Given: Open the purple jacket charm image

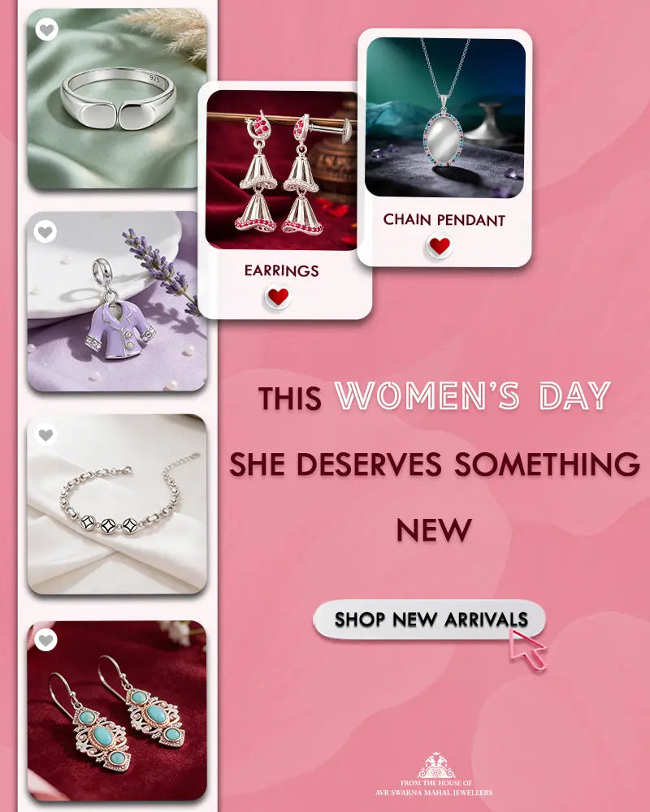Looking at the screenshot, I should (117, 301).
